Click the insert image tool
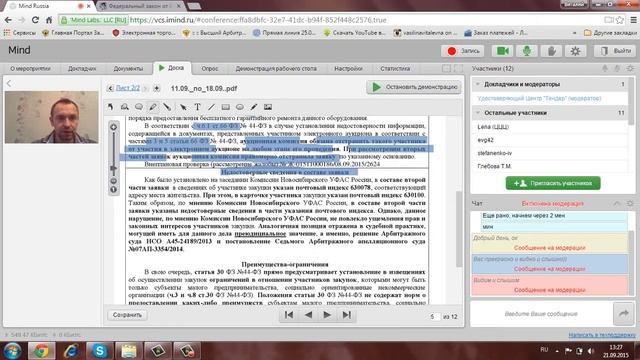Image resolution: width=640 pixels, height=360 pixels. point(268,107)
